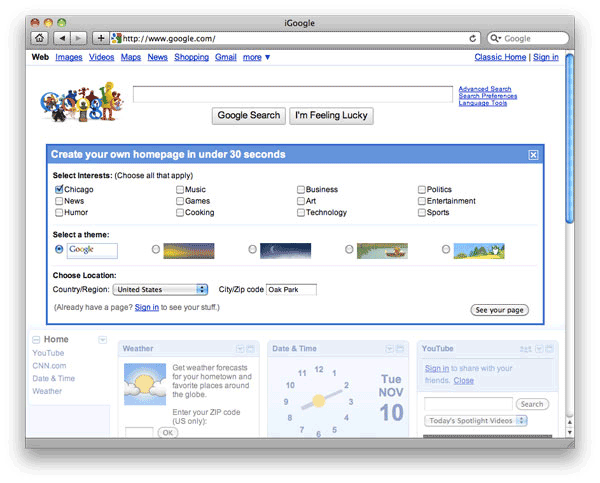Screen dimensions: 600x483
Task: Click the weather sun and clouds image
Action: pyautogui.click(x=145, y=384)
